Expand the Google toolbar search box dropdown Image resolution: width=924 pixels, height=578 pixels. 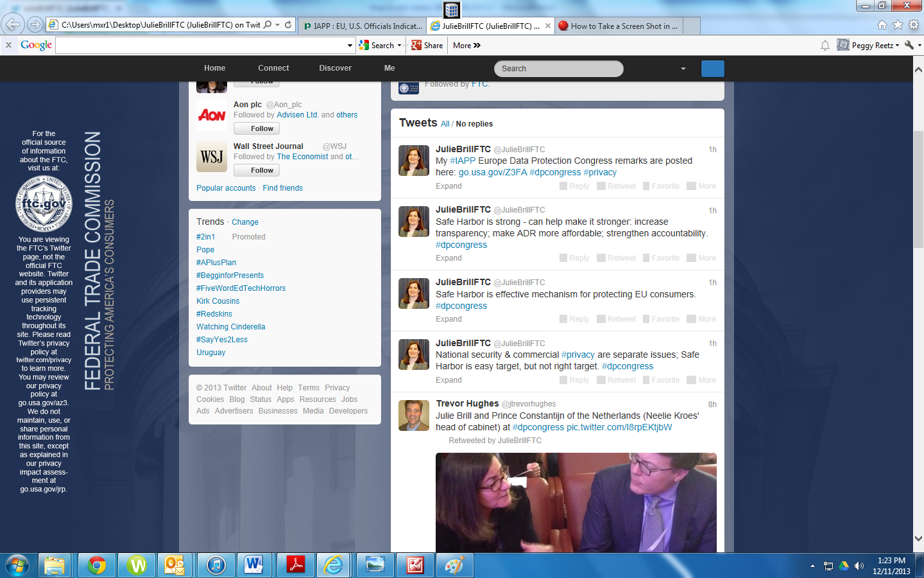350,46
